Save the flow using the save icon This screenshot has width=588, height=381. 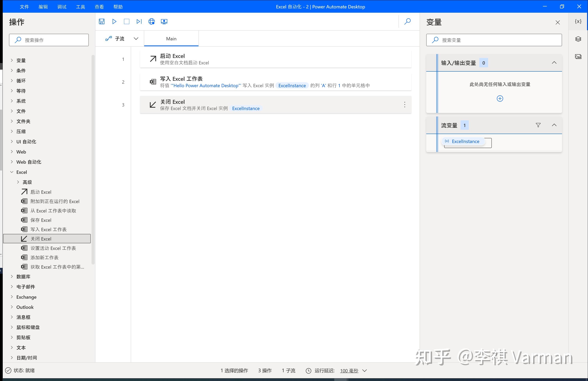coord(101,21)
